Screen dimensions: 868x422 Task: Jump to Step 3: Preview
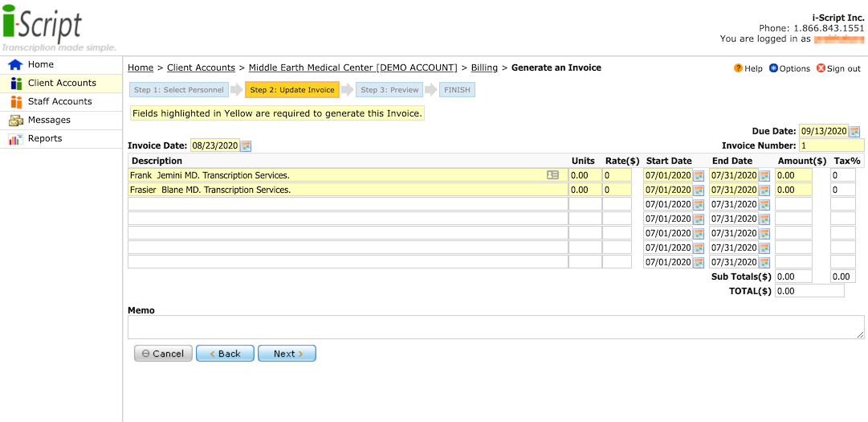tap(389, 90)
